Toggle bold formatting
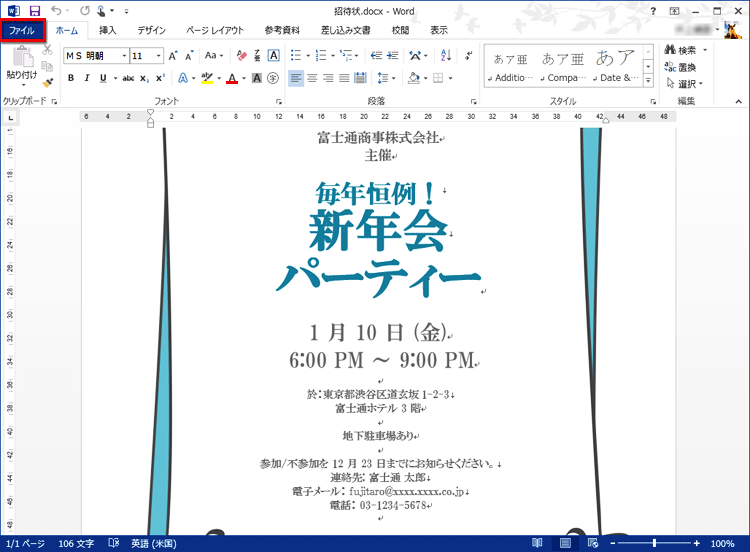 pyautogui.click(x=71, y=78)
